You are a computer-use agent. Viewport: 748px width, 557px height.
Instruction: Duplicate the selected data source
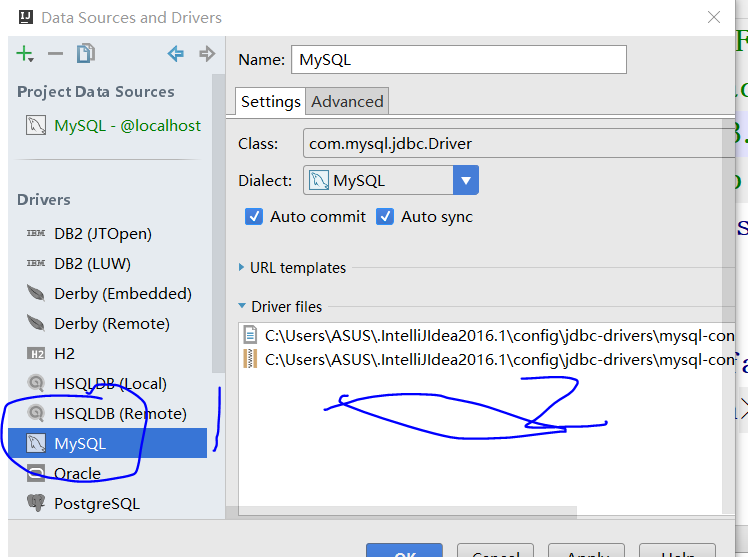click(x=86, y=53)
